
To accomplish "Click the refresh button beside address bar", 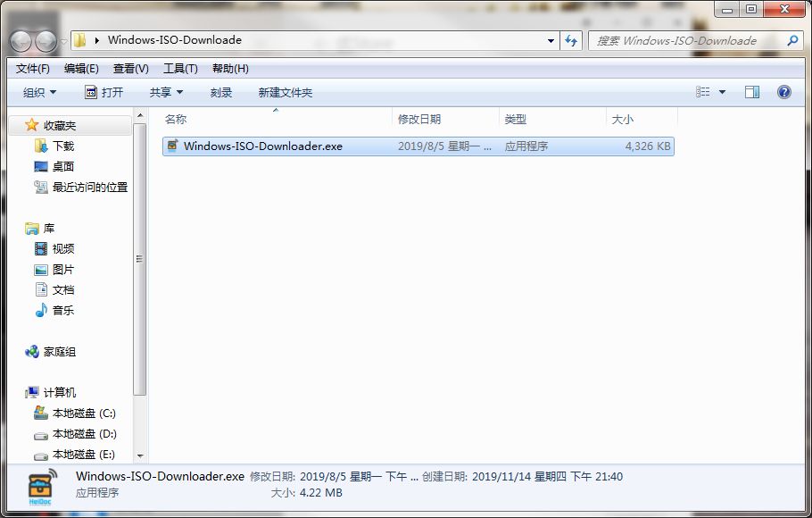I will tap(571, 40).
